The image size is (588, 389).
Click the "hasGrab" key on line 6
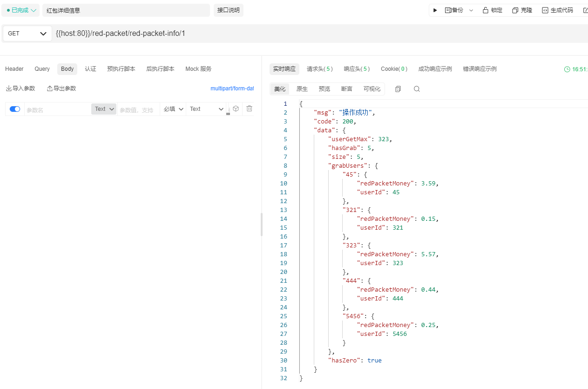pyautogui.click(x=344, y=148)
